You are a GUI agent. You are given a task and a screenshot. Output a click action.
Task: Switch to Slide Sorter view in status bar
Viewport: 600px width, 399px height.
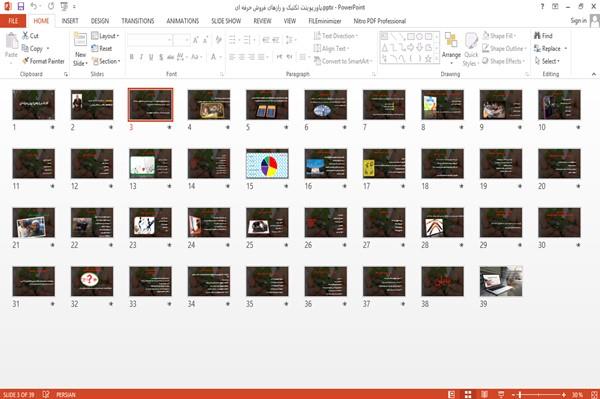point(468,394)
